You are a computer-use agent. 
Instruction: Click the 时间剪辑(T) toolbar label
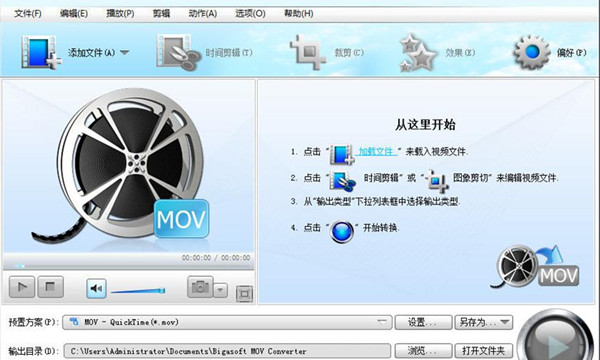point(229,53)
